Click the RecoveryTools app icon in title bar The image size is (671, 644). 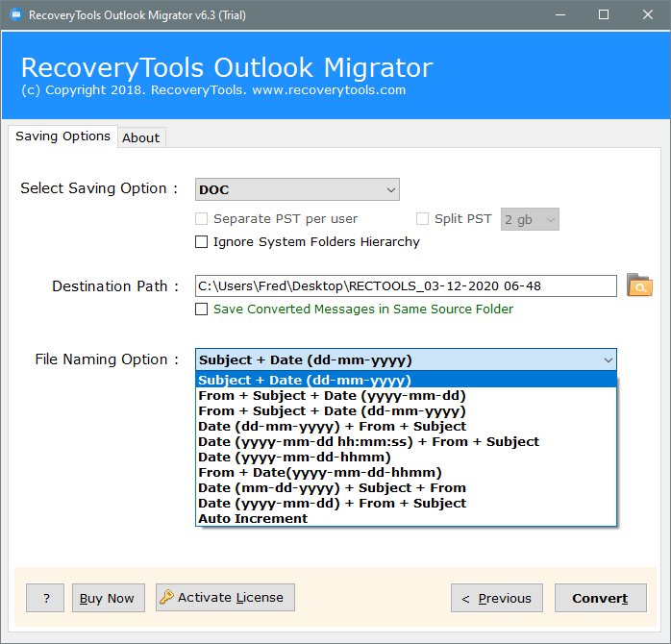[x=15, y=15]
